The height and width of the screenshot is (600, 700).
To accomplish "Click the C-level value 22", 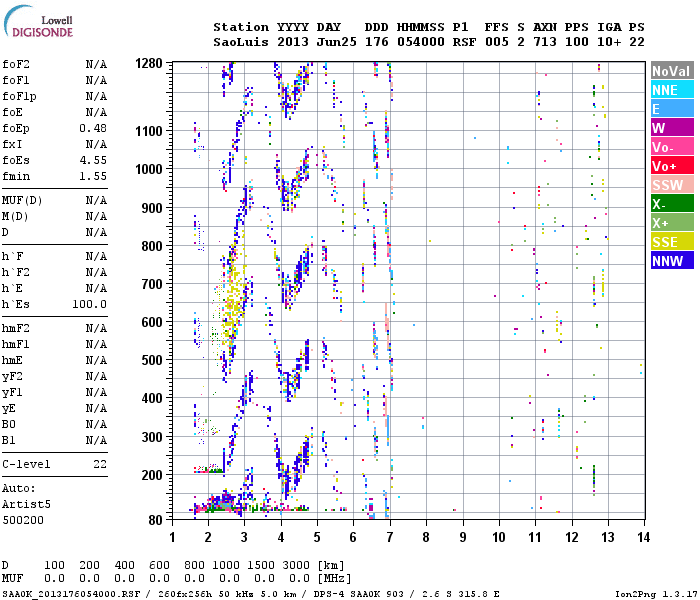I will (x=100, y=464).
